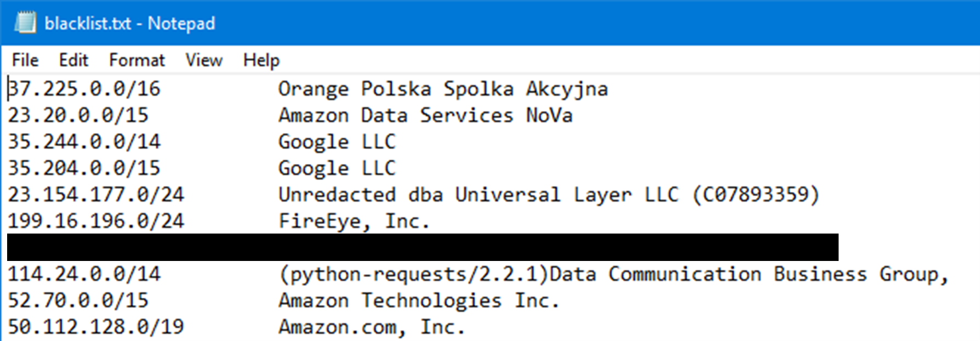The image size is (980, 341).
Task: Click the Notepad icon in title bar
Action: pos(25,23)
